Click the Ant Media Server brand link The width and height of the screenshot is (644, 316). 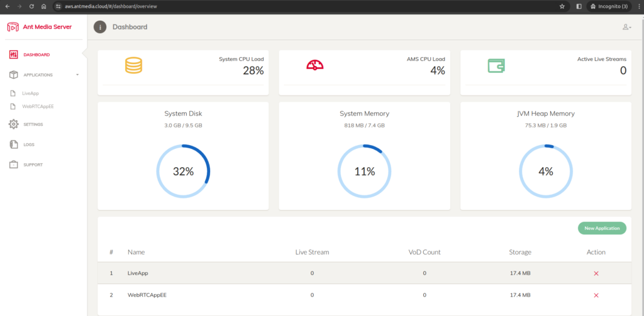click(x=47, y=27)
